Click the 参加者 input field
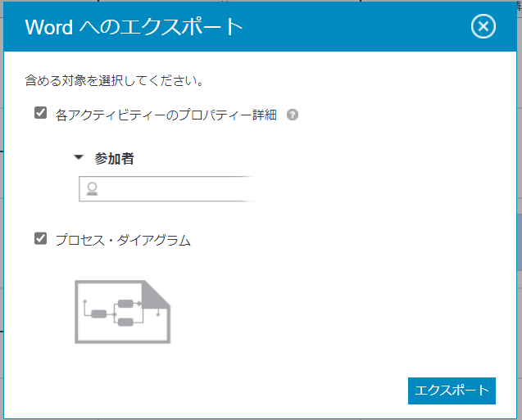This screenshot has width=522, height=420. click(x=167, y=189)
